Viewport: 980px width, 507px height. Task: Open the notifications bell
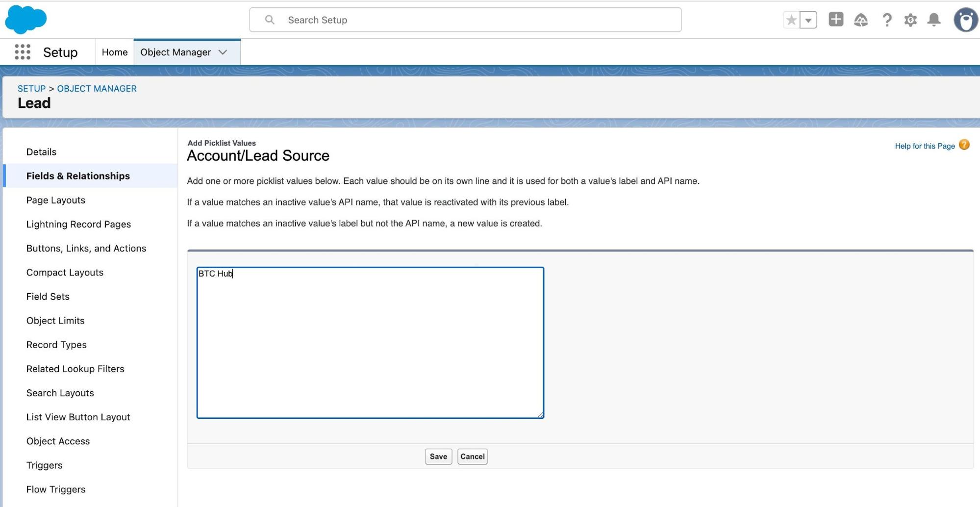(934, 20)
